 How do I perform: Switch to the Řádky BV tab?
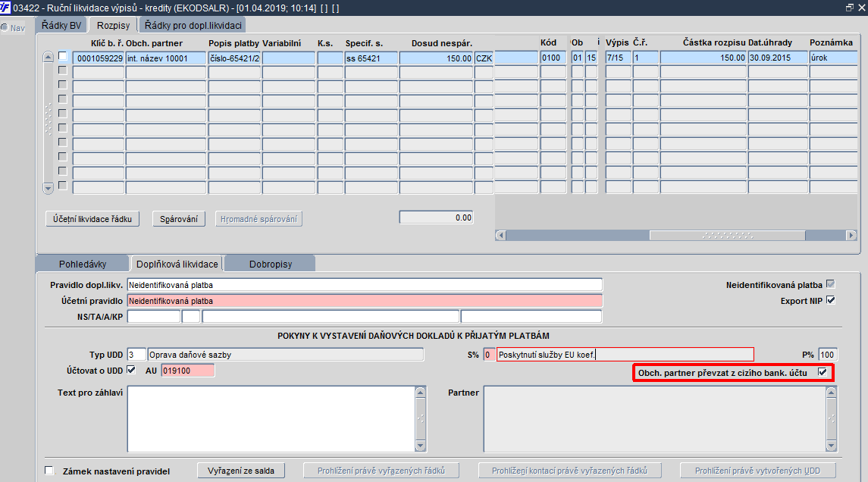coord(61,26)
